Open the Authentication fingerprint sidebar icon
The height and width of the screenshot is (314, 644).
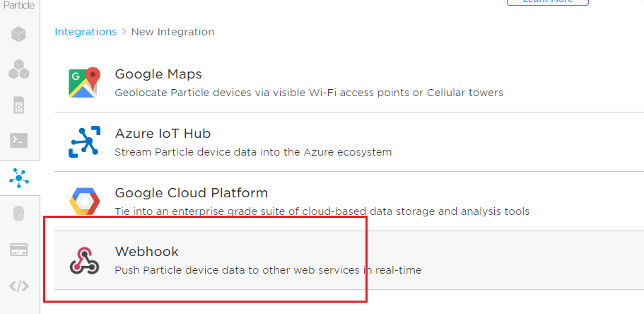[19, 214]
